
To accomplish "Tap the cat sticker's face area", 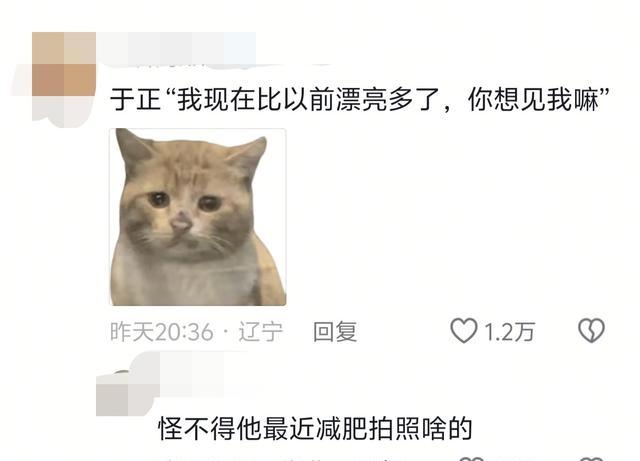I will (x=186, y=204).
